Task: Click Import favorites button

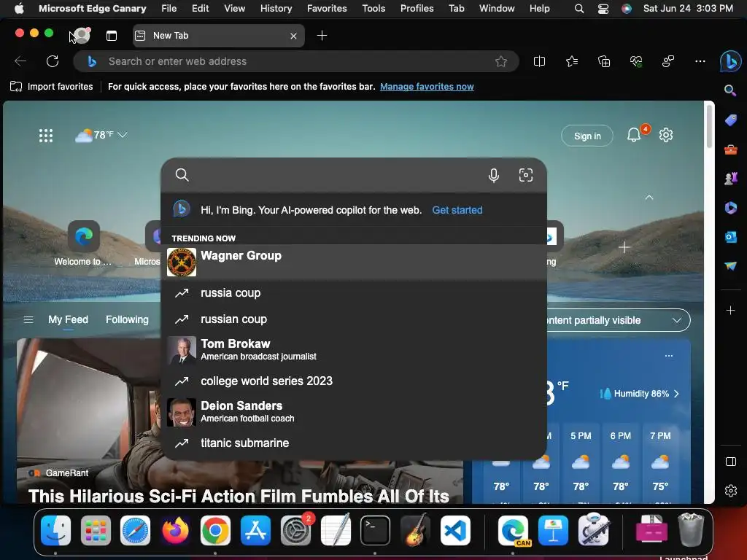Action: (x=52, y=87)
